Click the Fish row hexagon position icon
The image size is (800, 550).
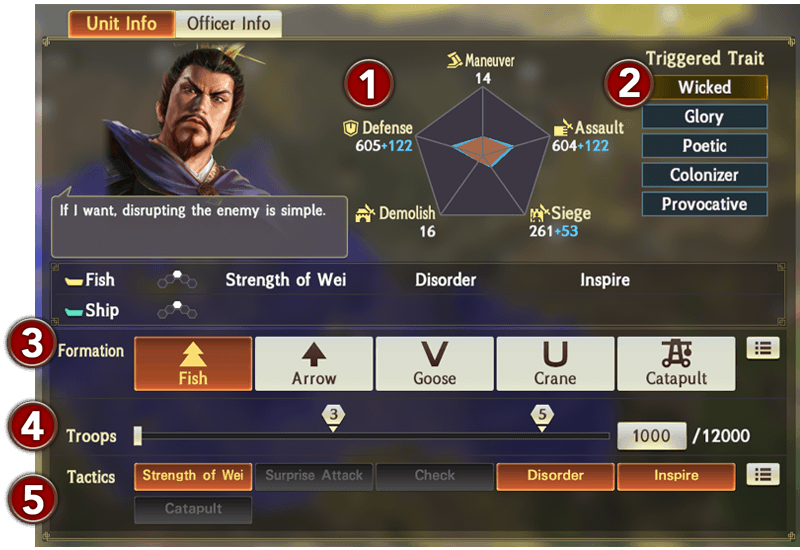177,280
